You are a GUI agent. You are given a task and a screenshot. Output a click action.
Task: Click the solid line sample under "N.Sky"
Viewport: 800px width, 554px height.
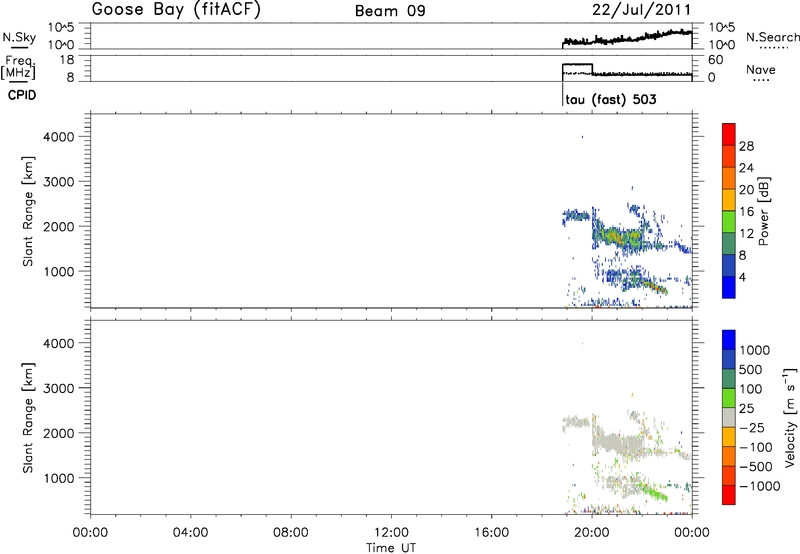pyautogui.click(x=19, y=47)
